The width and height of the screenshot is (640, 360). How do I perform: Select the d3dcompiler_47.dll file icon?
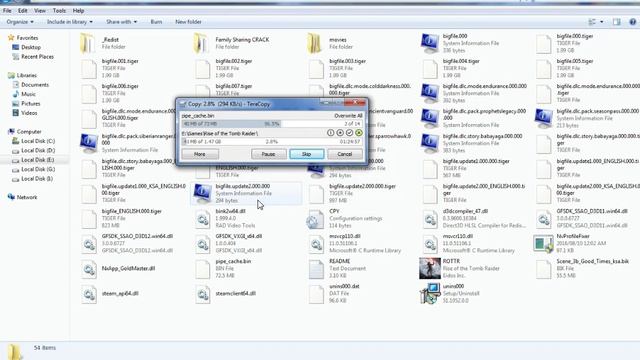pyautogui.click(x=430, y=219)
